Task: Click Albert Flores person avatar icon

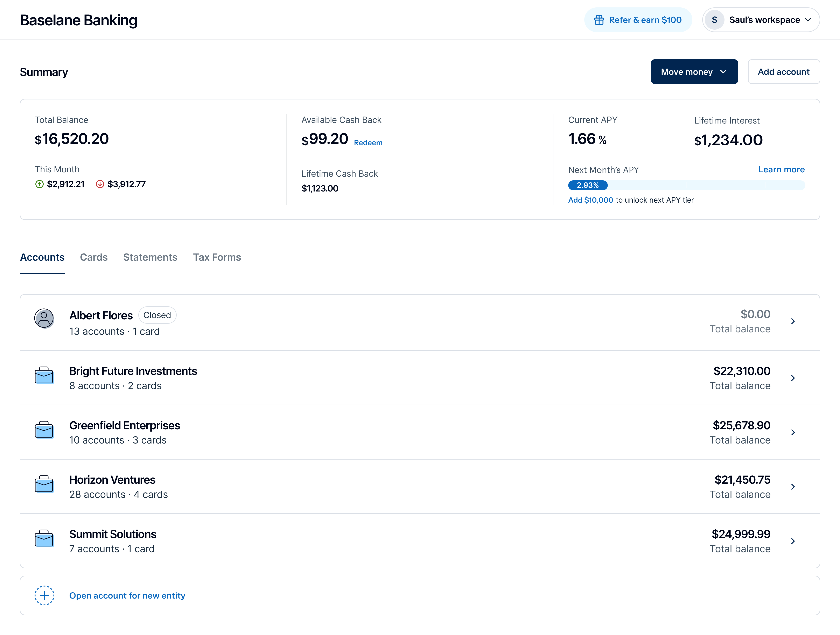Action: click(44, 318)
